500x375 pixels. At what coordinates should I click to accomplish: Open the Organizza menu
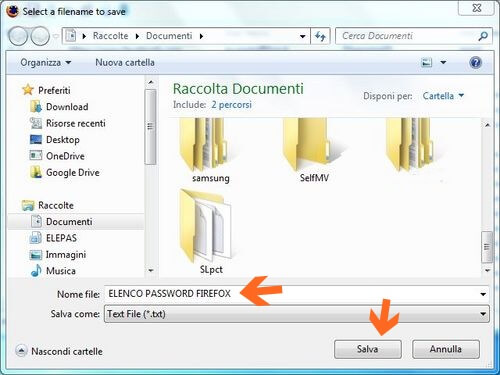click(46, 62)
